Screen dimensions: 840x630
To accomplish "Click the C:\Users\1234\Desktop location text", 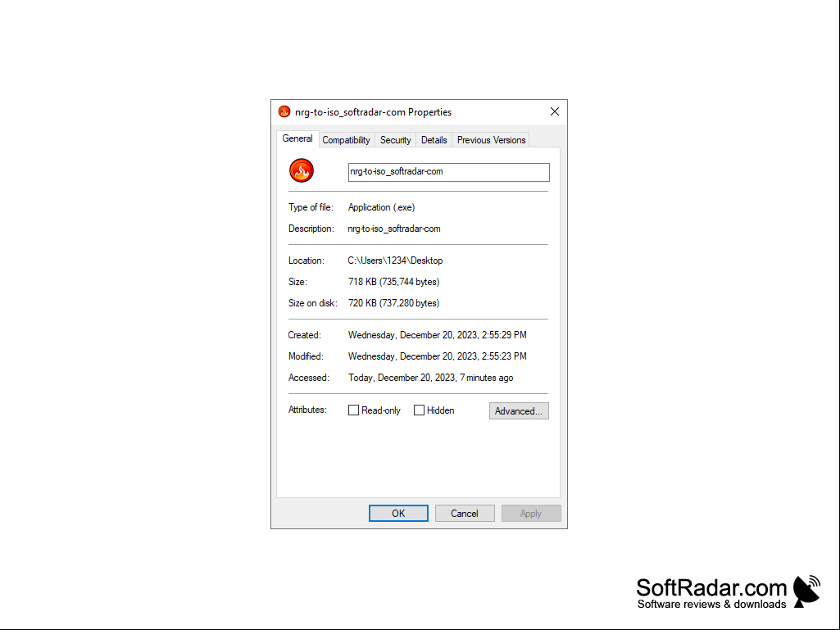I will [395, 261].
